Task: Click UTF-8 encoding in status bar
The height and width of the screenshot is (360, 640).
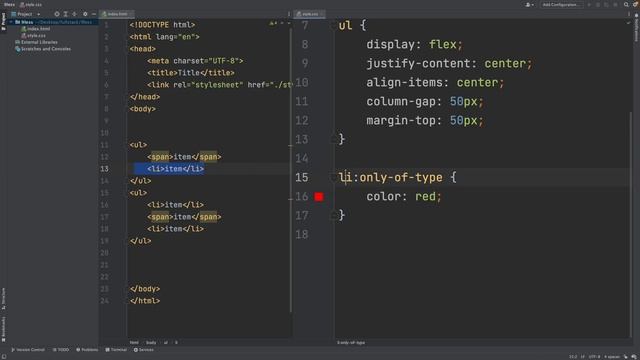Action: (594, 356)
